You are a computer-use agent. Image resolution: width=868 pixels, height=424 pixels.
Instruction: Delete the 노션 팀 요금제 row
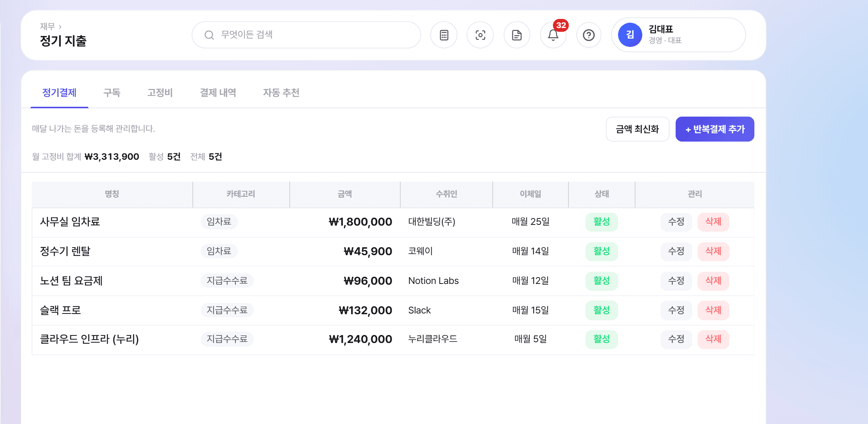[x=713, y=281]
